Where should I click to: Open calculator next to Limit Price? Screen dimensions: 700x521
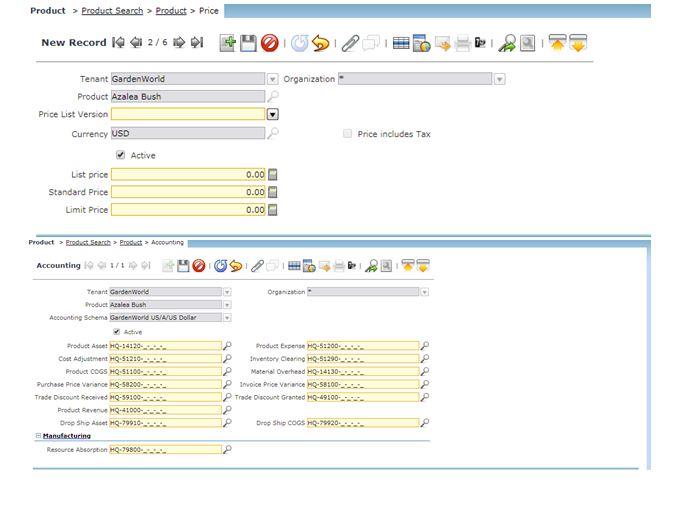272,210
